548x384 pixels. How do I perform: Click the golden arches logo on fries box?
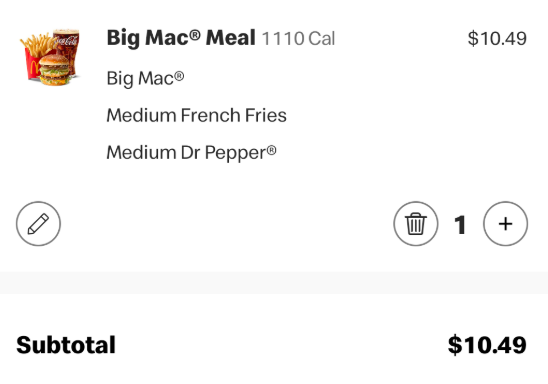click(x=34, y=68)
